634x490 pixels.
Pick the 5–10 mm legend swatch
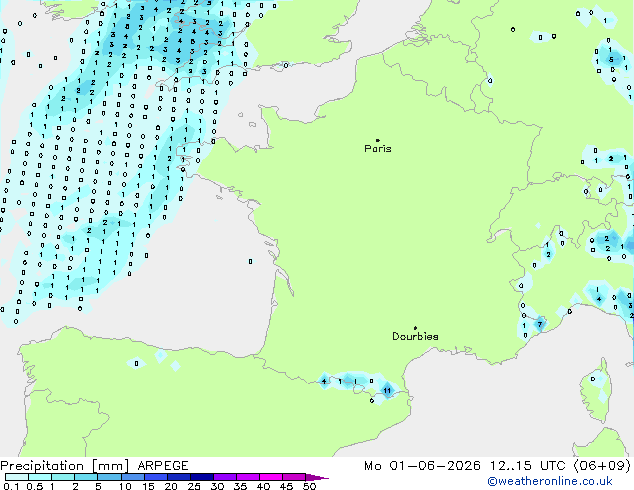pyautogui.click(x=109, y=477)
